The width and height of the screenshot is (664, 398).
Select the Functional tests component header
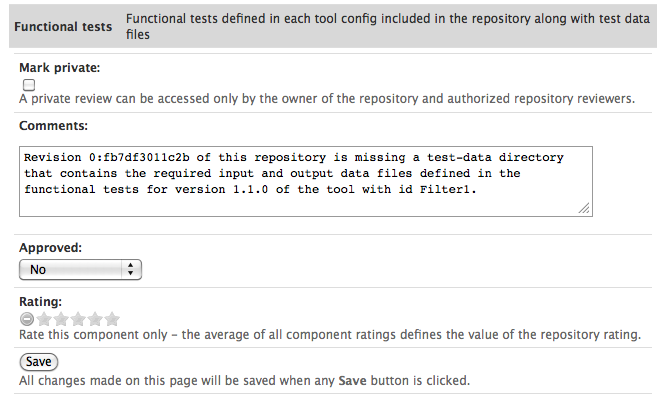coord(63,27)
